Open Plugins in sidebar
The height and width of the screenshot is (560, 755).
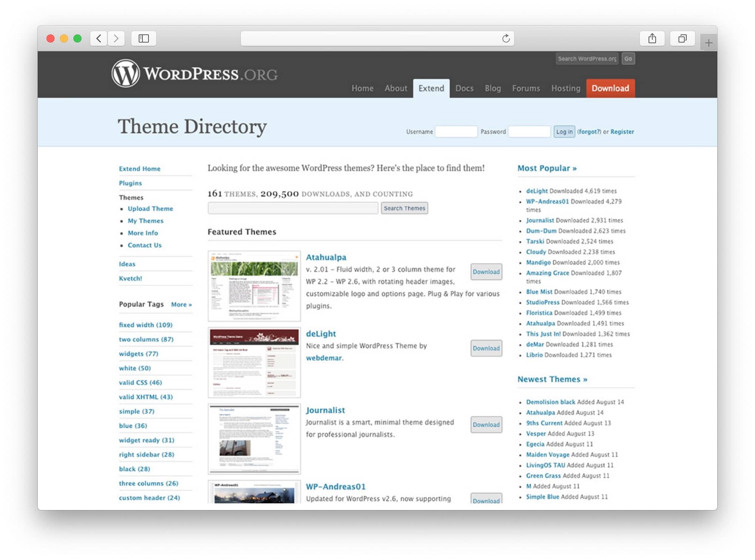pos(131,183)
